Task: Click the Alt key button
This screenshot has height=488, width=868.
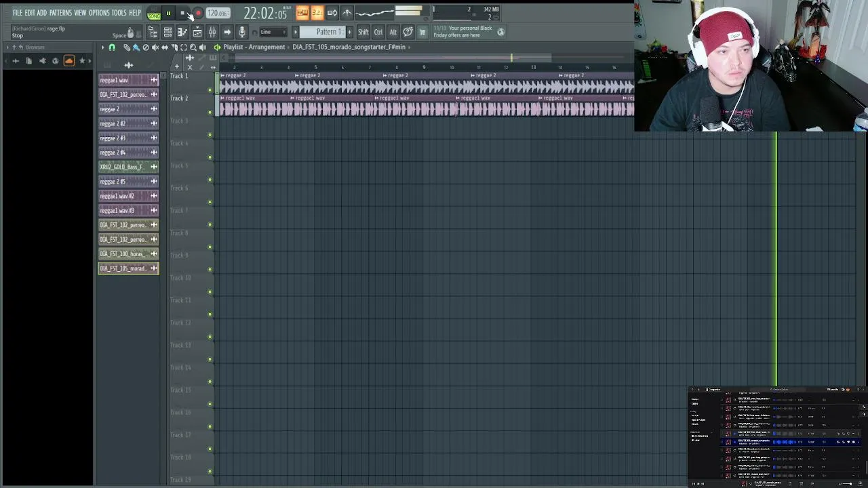Action: [393, 32]
